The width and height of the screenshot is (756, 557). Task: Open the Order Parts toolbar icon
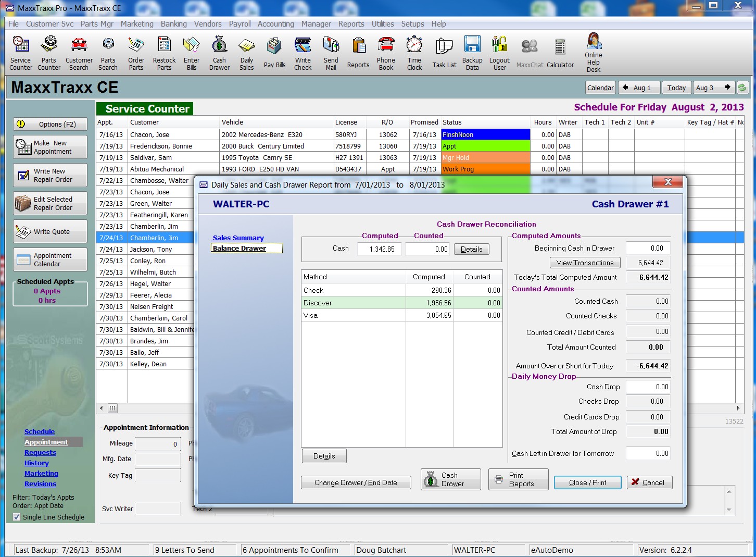[136, 53]
